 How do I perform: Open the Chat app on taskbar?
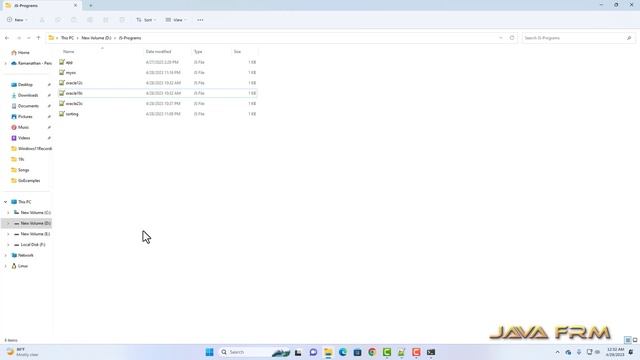click(x=313, y=352)
